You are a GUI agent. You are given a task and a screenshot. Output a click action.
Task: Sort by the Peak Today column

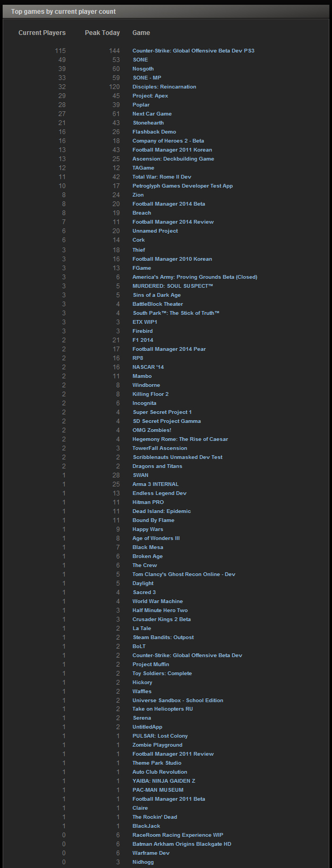click(102, 32)
